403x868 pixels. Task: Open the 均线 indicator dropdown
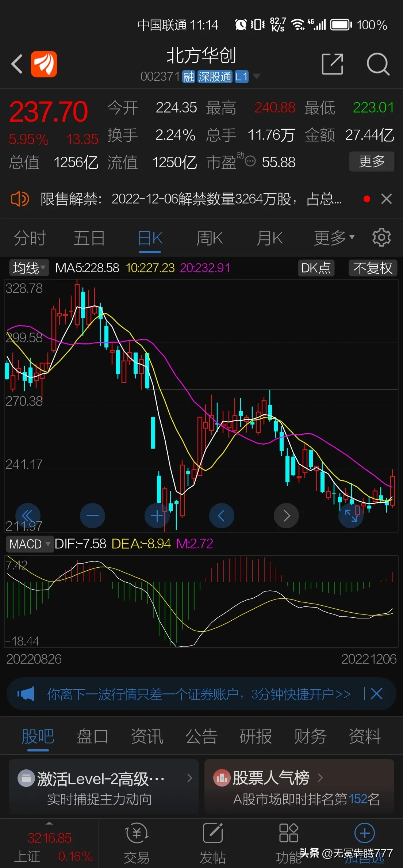29,268
